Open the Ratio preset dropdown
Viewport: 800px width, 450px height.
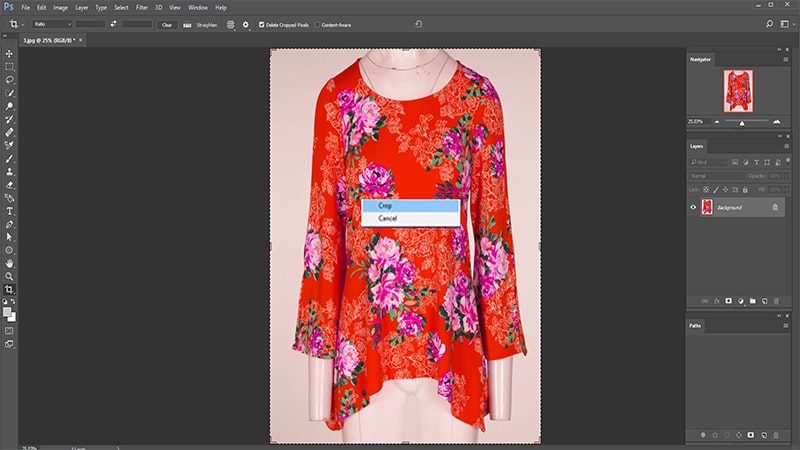(x=52, y=24)
